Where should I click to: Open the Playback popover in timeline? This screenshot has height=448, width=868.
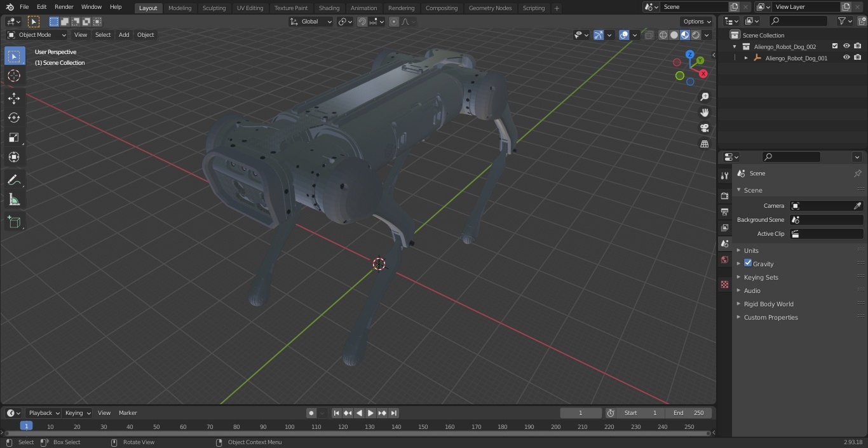[x=43, y=413]
